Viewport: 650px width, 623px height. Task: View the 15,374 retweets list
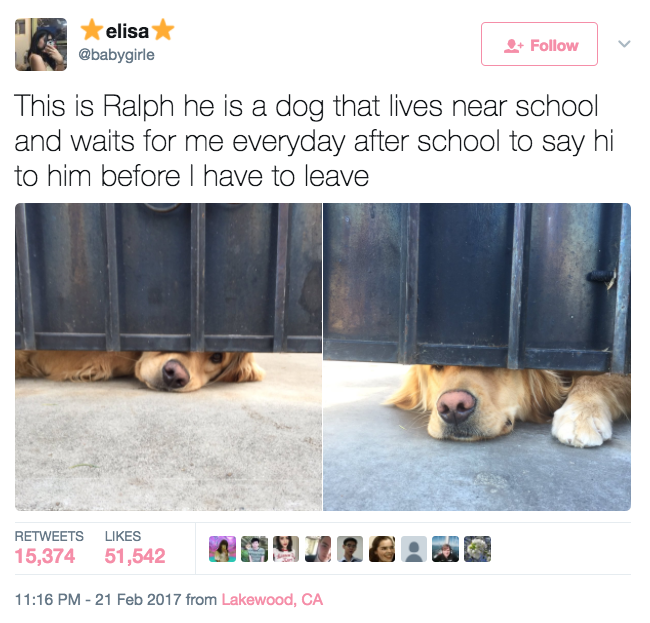tap(49, 548)
